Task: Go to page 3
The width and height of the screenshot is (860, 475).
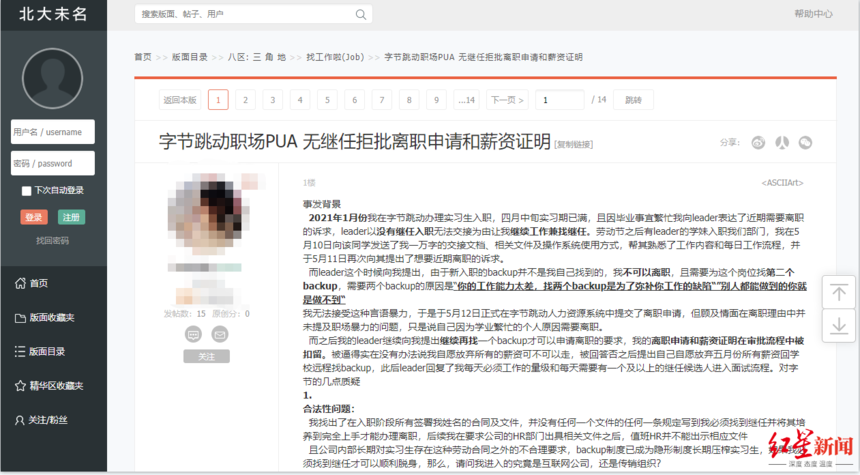Action: click(x=273, y=100)
